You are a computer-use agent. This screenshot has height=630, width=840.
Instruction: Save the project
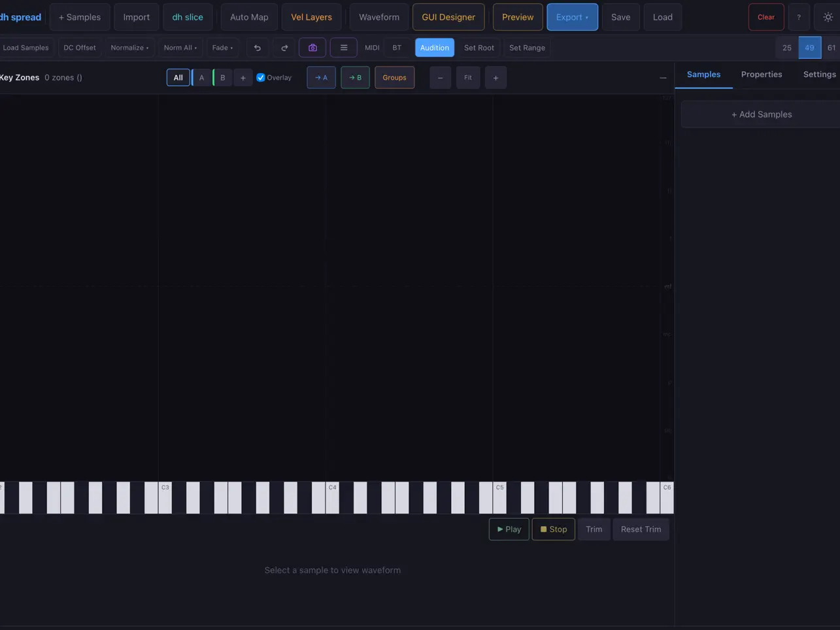point(620,17)
